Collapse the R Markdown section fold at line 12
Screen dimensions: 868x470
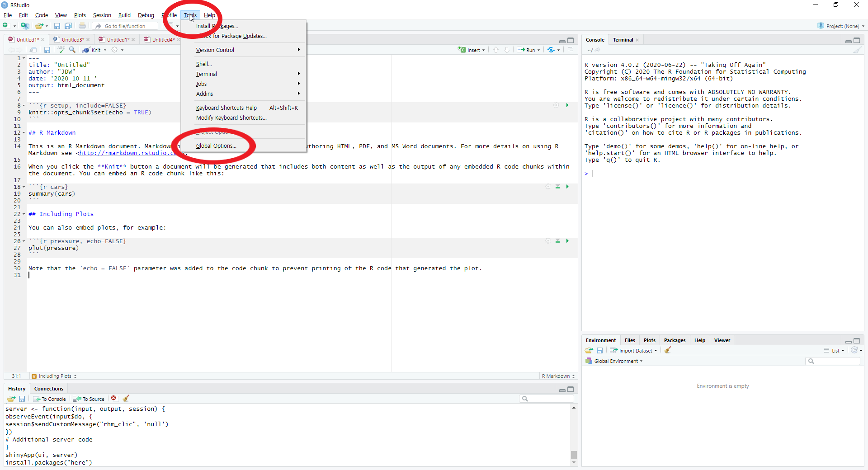[24, 133]
